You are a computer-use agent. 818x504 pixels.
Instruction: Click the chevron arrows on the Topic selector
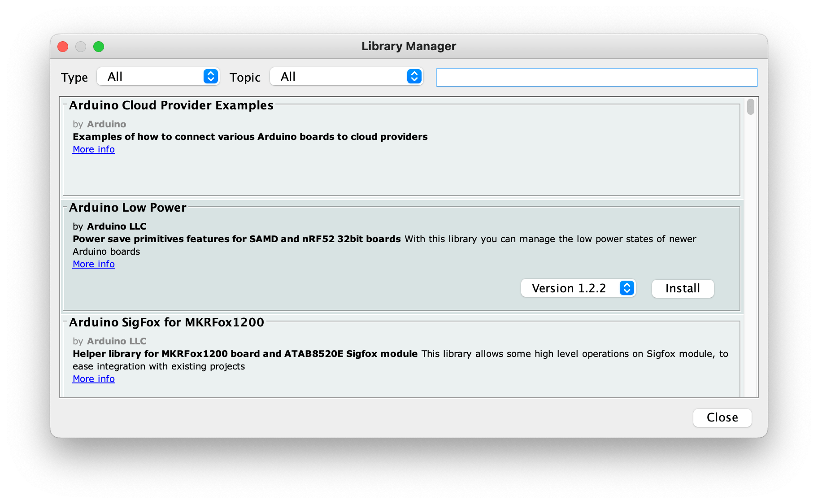pos(413,77)
